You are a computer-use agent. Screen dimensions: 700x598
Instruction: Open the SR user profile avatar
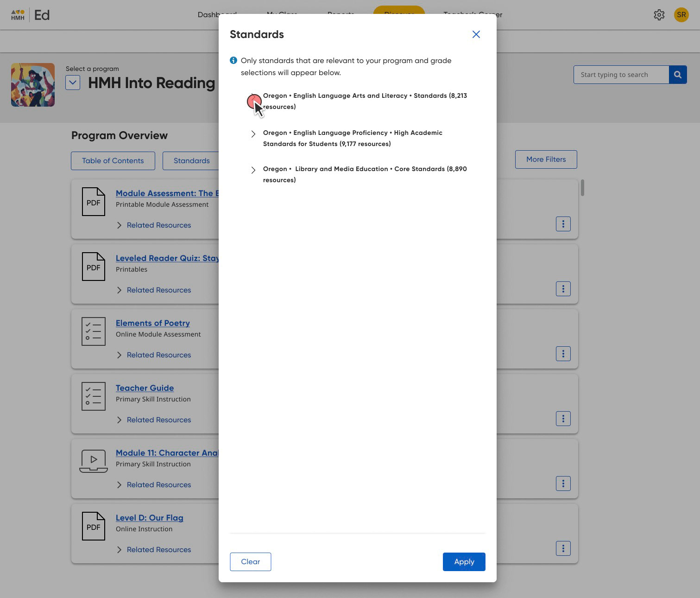(x=681, y=15)
